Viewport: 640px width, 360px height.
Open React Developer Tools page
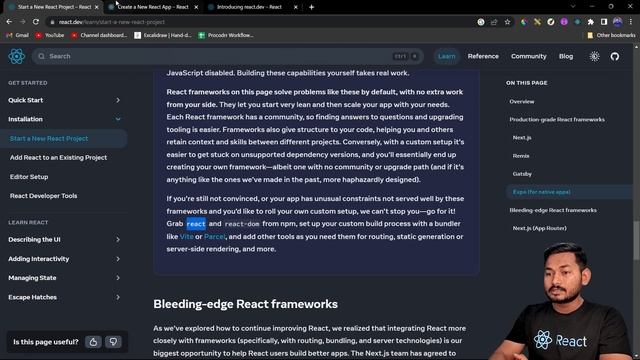pyautogui.click(x=43, y=196)
